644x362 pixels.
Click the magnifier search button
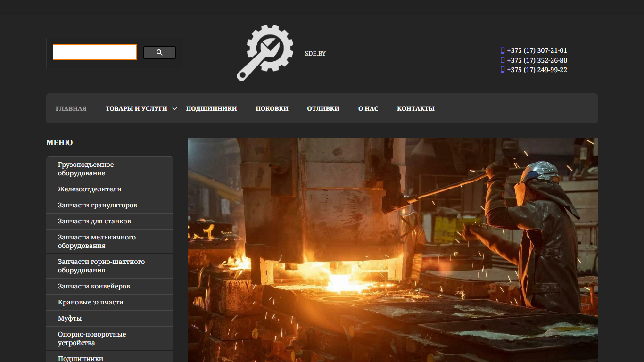[x=159, y=53]
